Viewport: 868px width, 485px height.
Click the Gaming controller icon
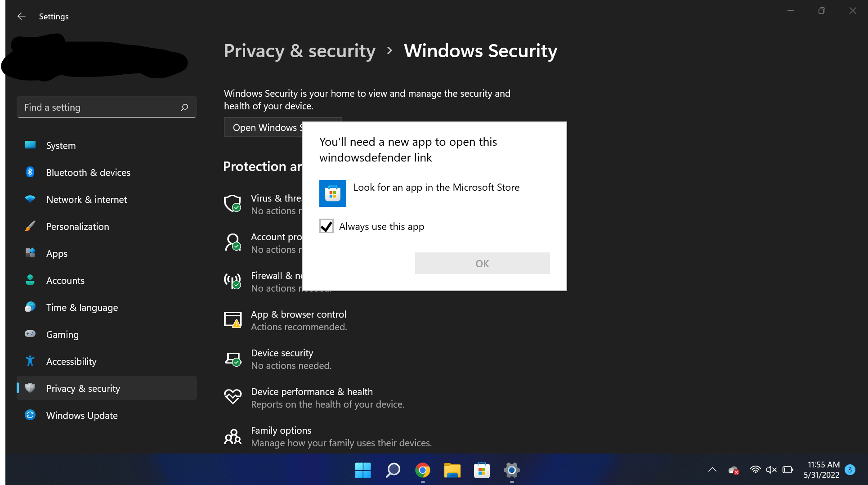[x=30, y=334]
